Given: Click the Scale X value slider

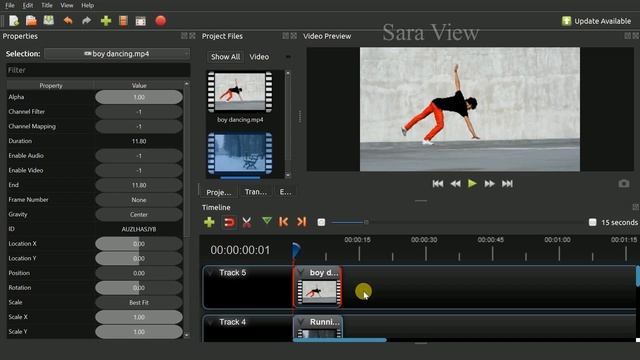Looking at the screenshot, I should (139, 317).
